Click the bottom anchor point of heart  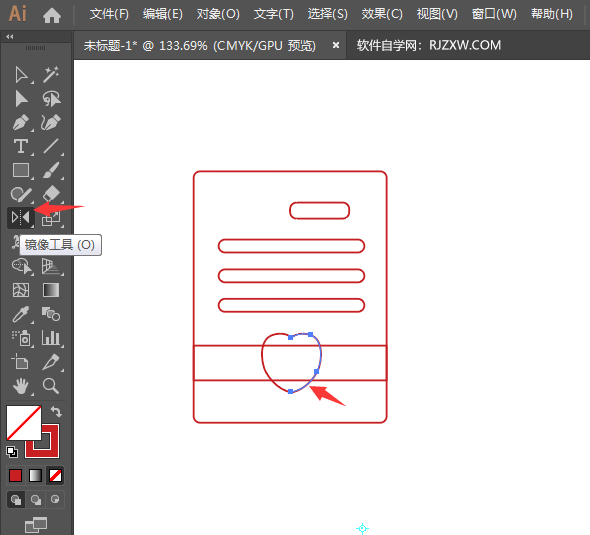(x=290, y=392)
